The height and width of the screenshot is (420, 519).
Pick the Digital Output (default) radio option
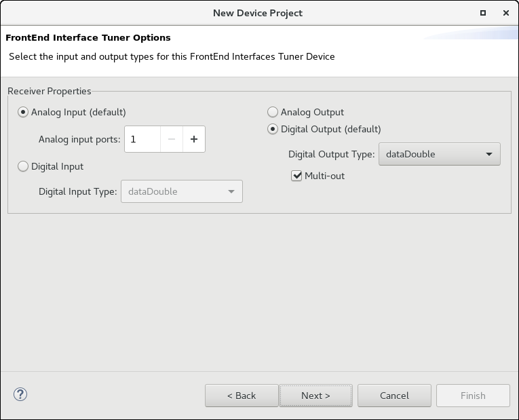(273, 129)
